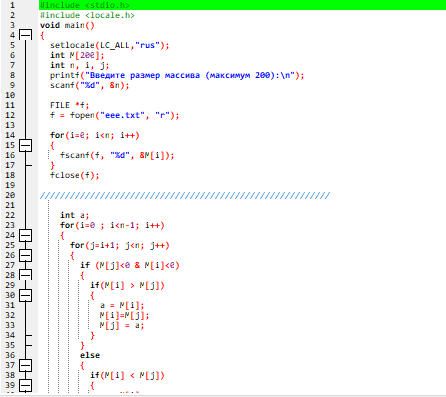
Task: Click the if(M[i] > M[j]) condition
Action: [127, 285]
